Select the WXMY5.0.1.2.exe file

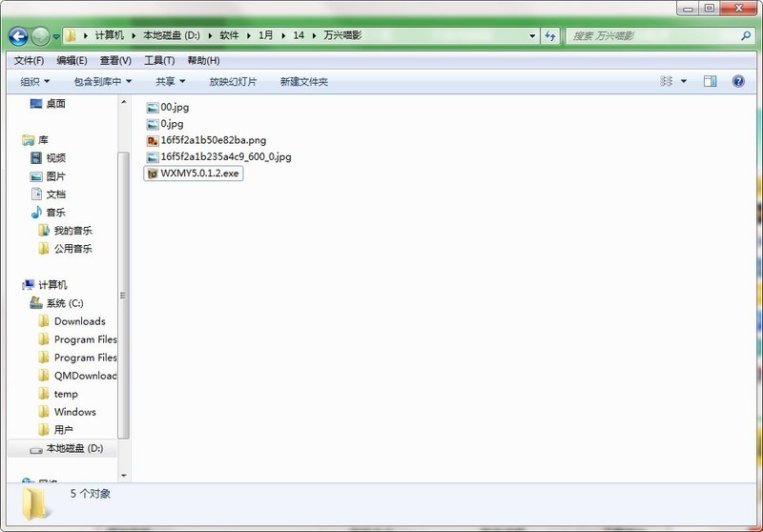tap(200, 174)
